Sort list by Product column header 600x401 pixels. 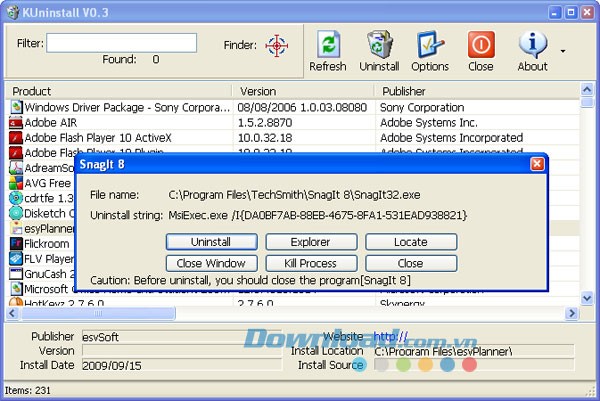(x=119, y=91)
